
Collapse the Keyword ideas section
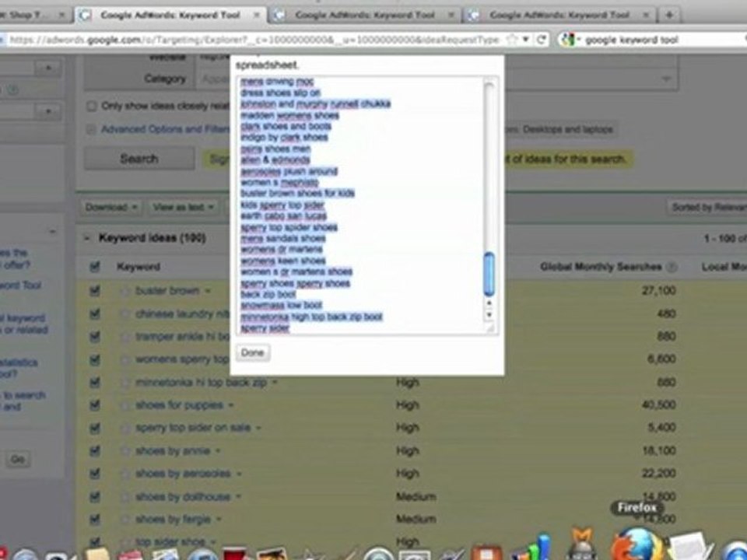coord(86,238)
